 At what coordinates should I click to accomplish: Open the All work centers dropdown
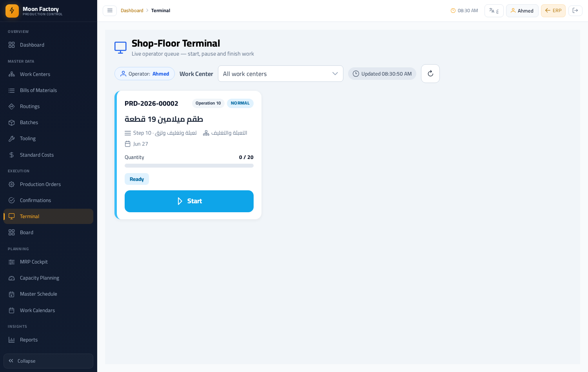pyautogui.click(x=281, y=74)
